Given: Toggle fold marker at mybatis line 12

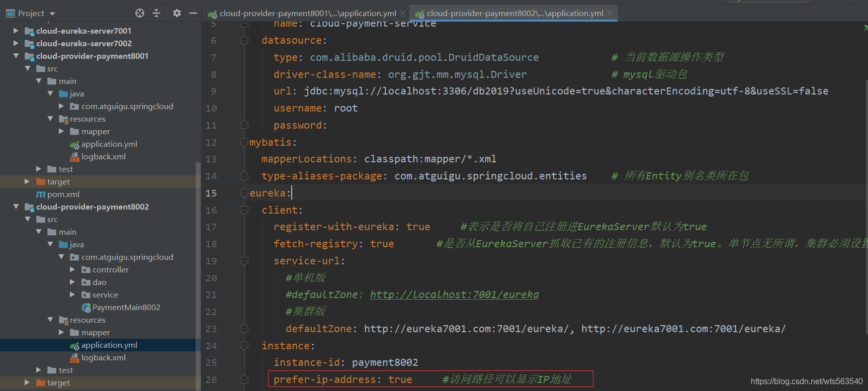Looking at the screenshot, I should point(244,142).
